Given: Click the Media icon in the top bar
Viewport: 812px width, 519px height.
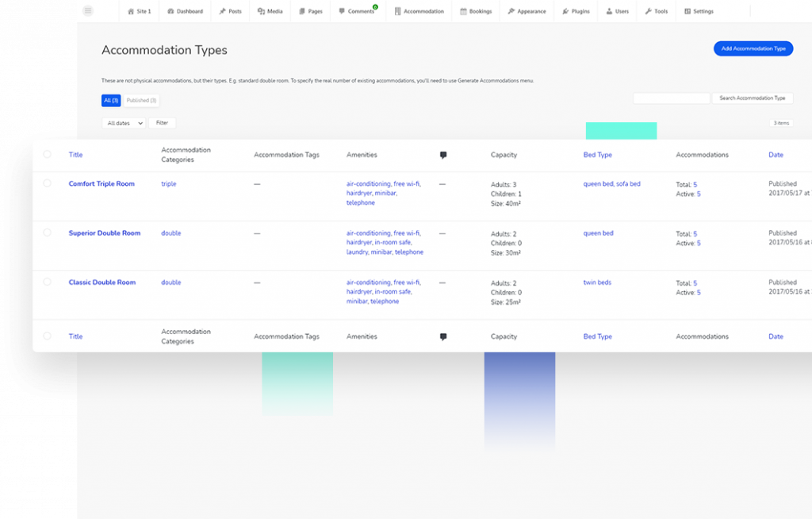Looking at the screenshot, I should pos(261,11).
